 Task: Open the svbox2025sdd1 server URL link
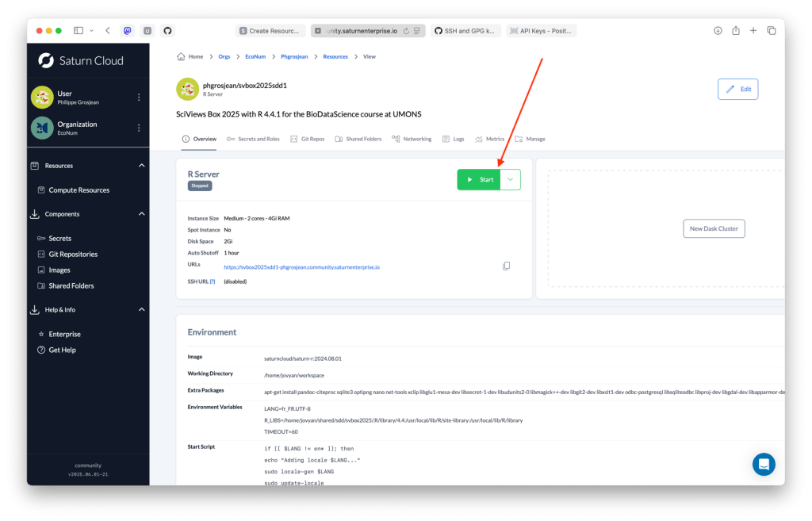[x=301, y=267]
